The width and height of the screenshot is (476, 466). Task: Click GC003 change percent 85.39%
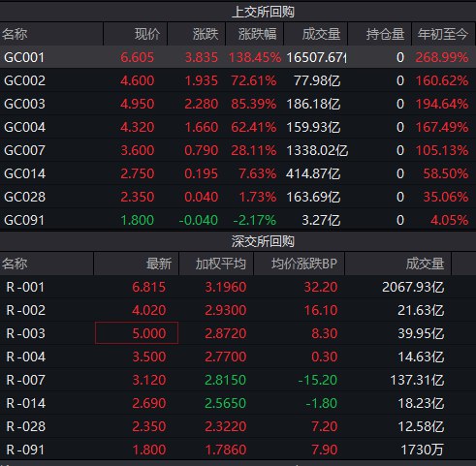coord(254,104)
